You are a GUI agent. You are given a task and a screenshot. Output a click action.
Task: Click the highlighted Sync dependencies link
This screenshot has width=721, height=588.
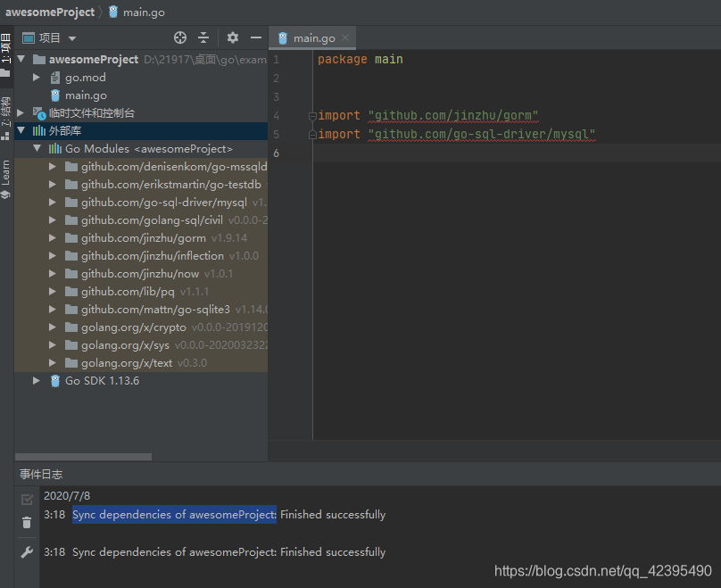point(173,515)
